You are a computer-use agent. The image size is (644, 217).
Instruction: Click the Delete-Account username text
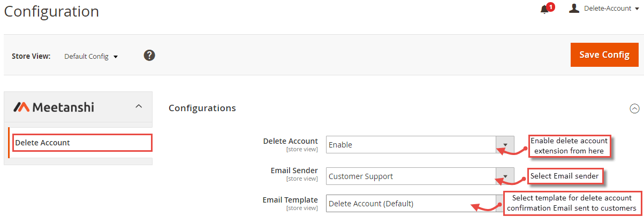tap(608, 9)
